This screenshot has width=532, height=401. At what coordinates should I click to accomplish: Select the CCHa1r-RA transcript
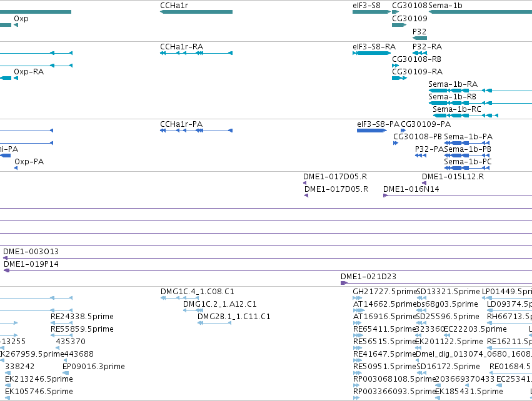pos(196,53)
